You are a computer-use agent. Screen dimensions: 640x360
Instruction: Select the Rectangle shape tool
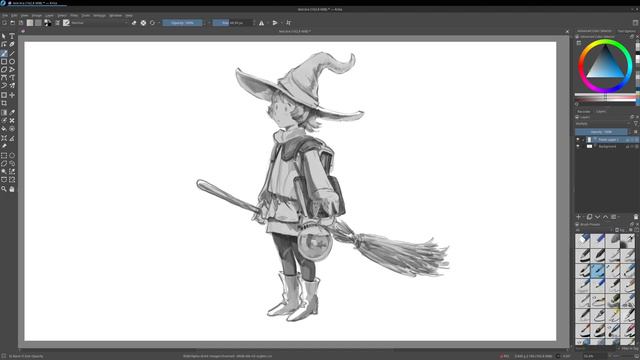click(x=4, y=62)
